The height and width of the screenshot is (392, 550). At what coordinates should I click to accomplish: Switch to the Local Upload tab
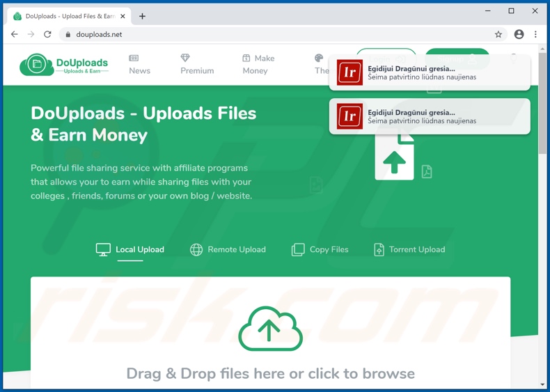pyautogui.click(x=130, y=249)
